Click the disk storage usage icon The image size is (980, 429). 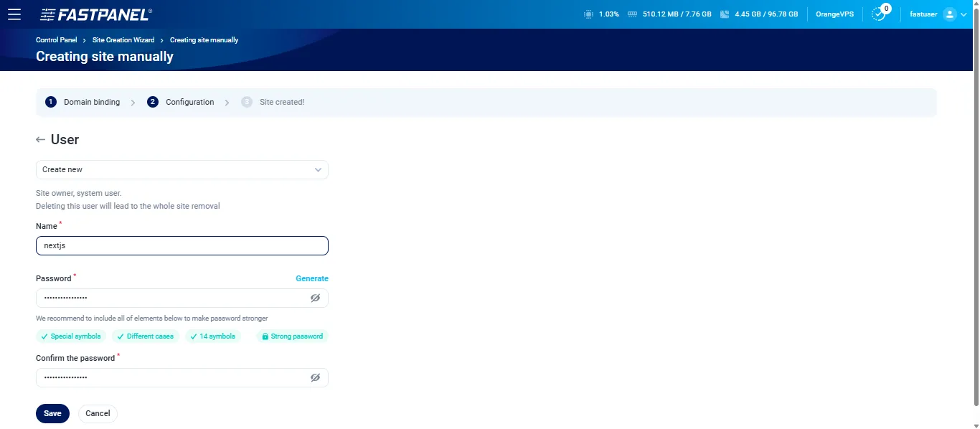(726, 14)
